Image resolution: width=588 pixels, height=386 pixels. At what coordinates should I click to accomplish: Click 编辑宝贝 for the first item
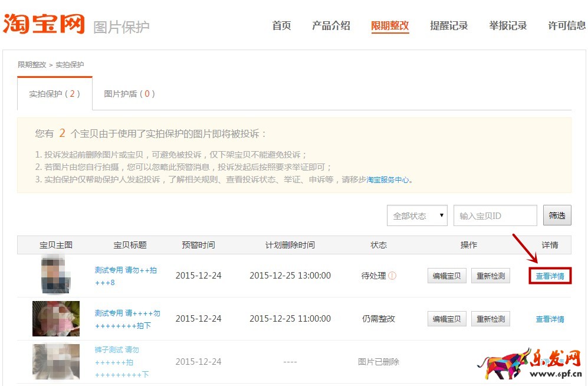coord(446,276)
